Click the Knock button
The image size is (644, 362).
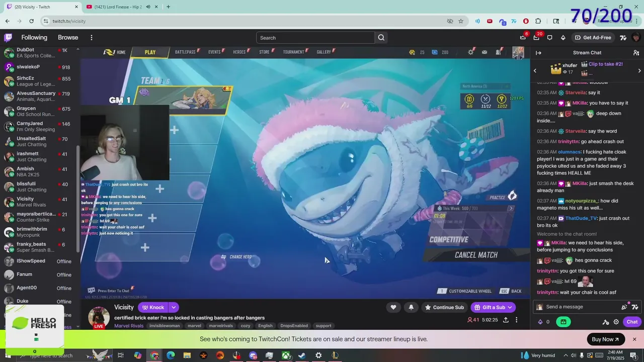click(153, 307)
